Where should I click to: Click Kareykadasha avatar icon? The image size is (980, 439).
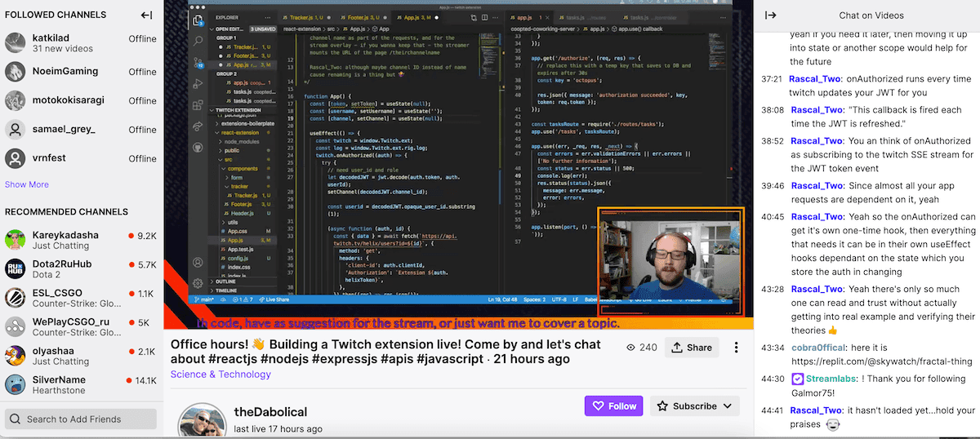point(16,240)
